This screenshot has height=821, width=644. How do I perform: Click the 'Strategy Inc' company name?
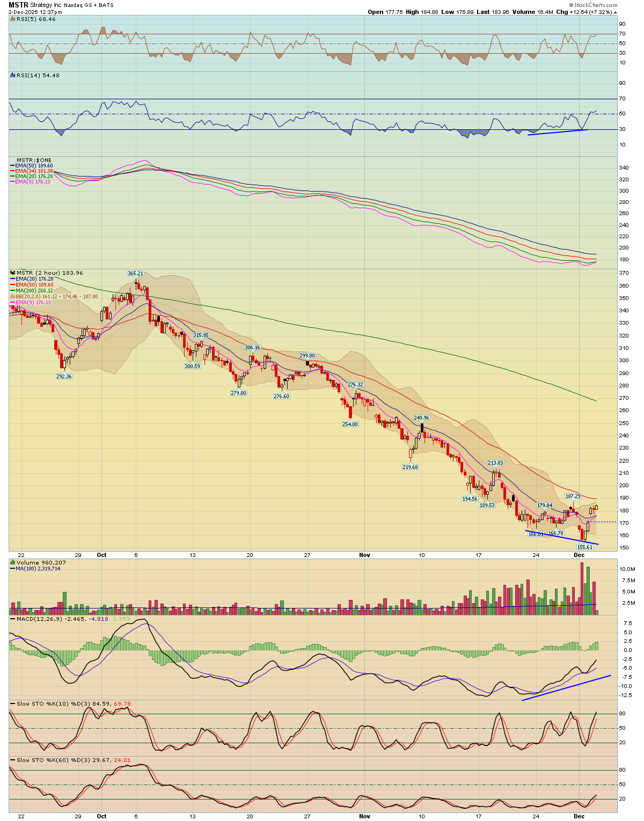click(46, 5)
